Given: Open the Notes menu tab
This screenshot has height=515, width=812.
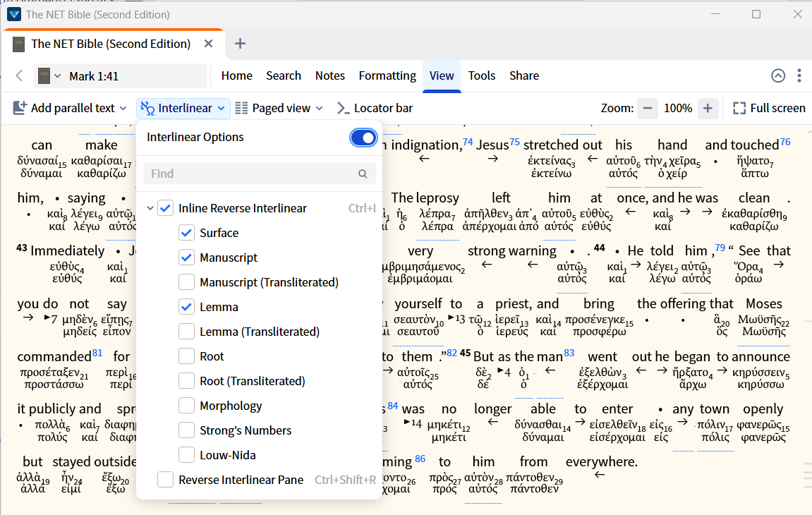Looking at the screenshot, I should click(330, 75).
